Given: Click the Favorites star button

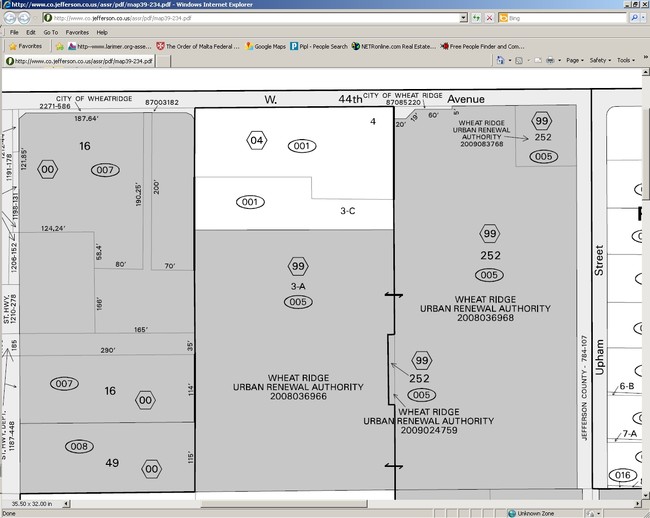Looking at the screenshot, I should point(25,46).
